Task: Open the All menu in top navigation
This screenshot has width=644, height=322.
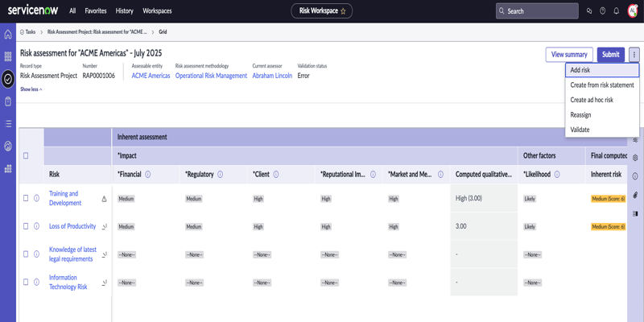Action: pos(72,11)
